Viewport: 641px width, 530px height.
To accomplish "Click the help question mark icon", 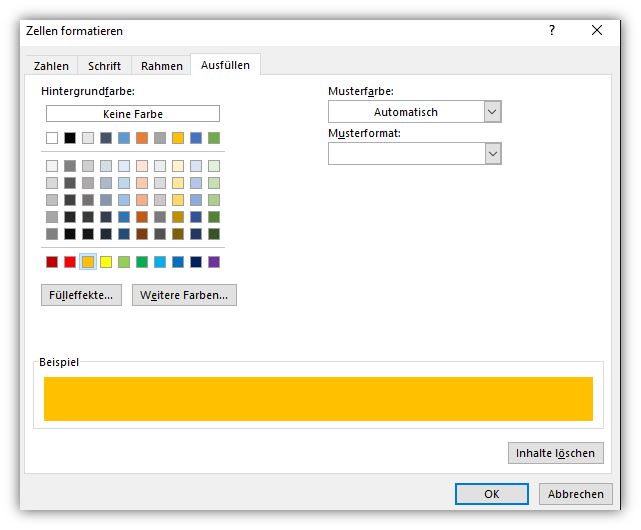I will coord(551,31).
